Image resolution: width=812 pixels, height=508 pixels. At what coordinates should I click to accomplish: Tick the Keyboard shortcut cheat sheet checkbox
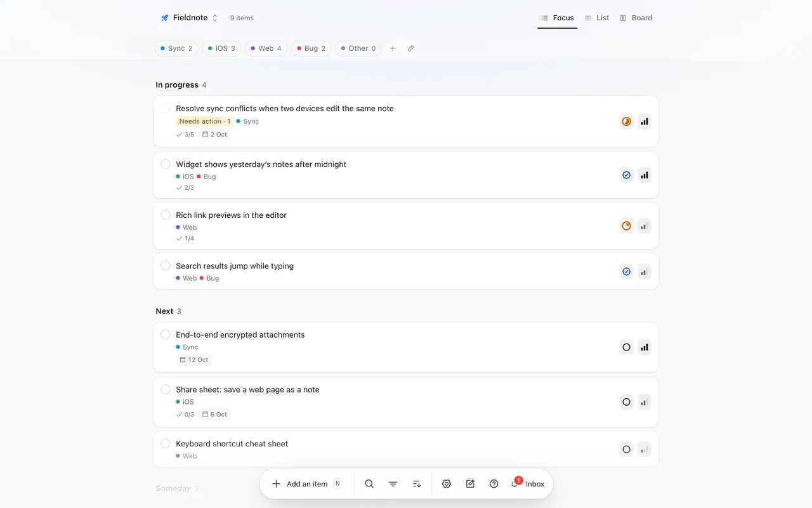click(166, 443)
